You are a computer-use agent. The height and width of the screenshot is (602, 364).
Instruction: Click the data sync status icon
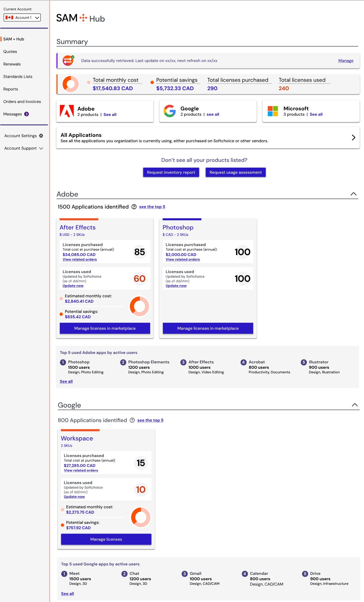tap(68, 60)
